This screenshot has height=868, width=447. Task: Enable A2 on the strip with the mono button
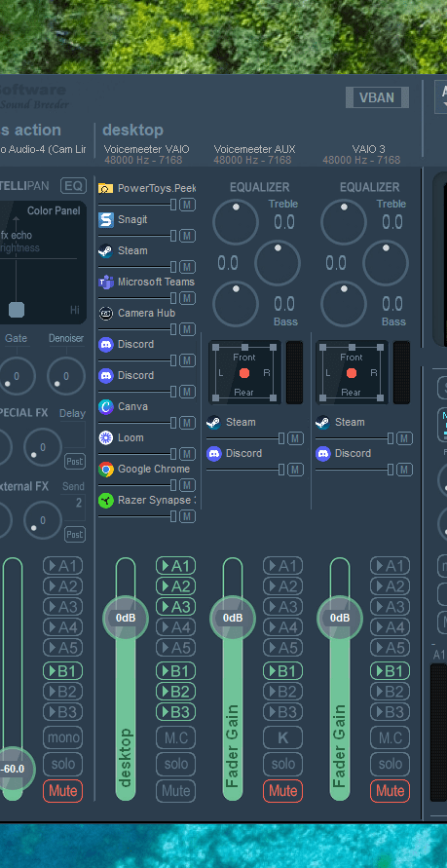62,586
